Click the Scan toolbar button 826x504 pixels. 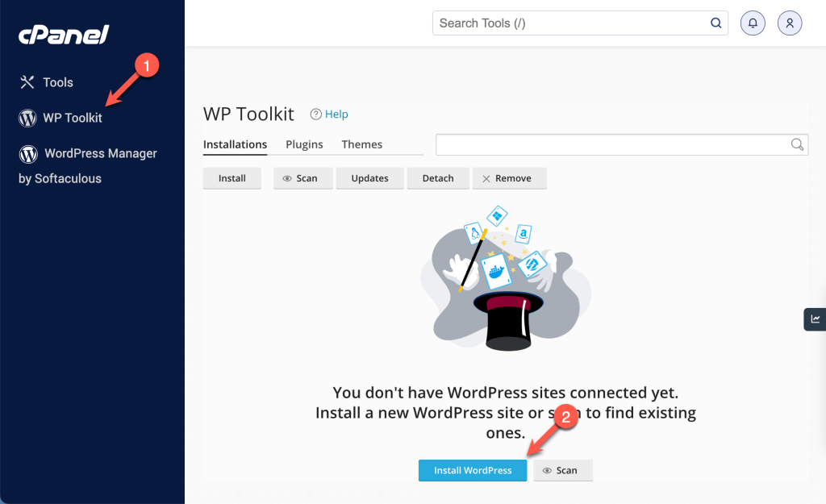point(303,178)
